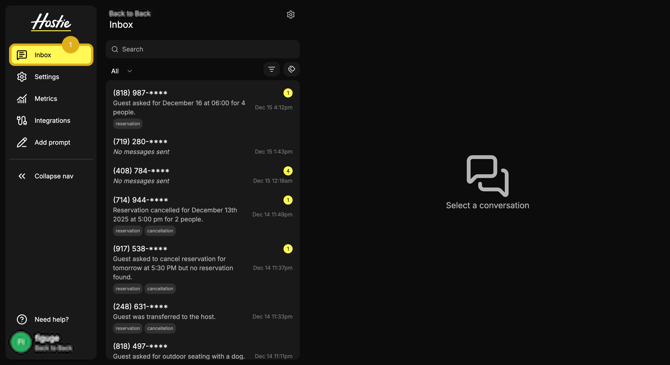670x365 pixels.
Task: Click the Dec 14 11:33pm timestamp
Action: tap(272, 317)
